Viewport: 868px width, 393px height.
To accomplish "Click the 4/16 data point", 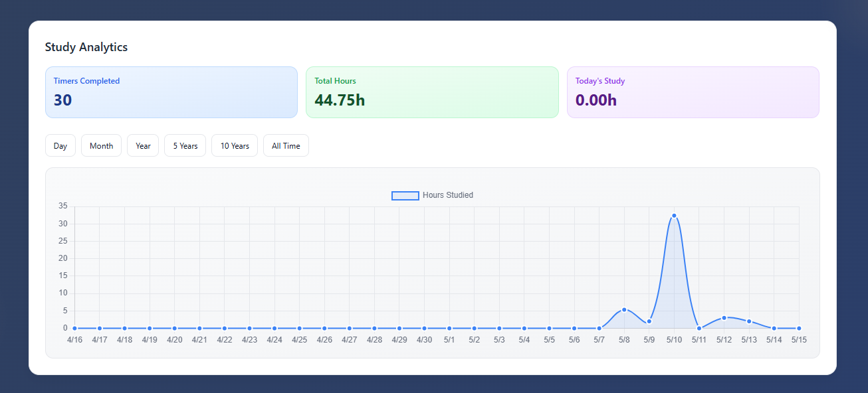I will pos(74,328).
